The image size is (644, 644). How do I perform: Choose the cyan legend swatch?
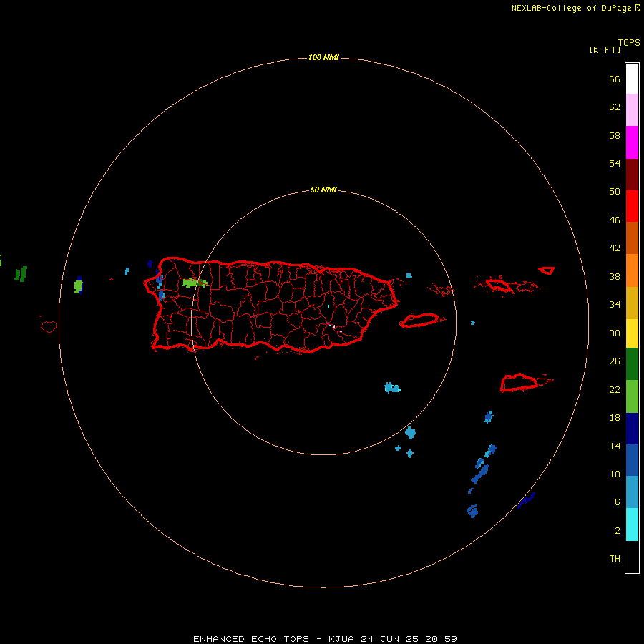click(x=632, y=525)
